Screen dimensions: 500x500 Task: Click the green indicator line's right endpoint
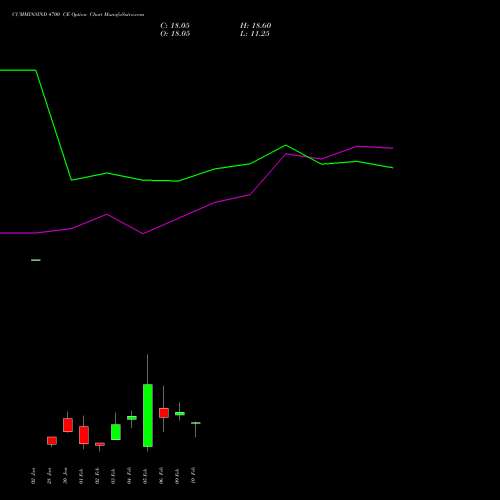pos(393,168)
